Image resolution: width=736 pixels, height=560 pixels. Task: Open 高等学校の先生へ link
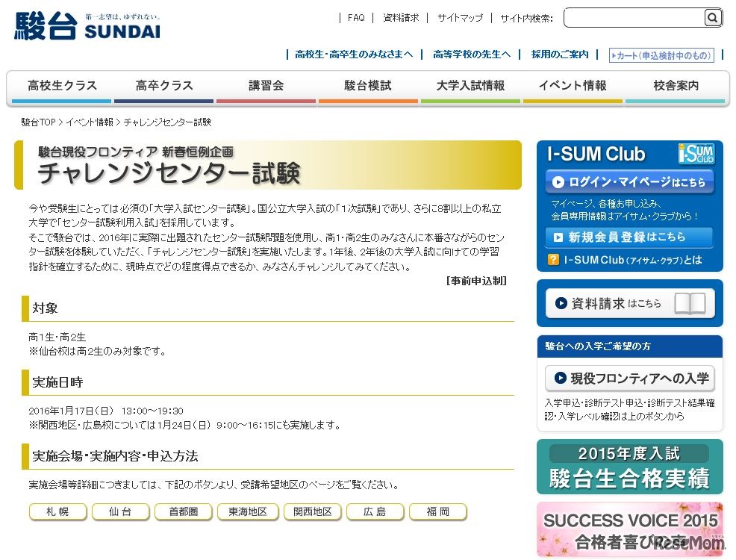(x=471, y=55)
